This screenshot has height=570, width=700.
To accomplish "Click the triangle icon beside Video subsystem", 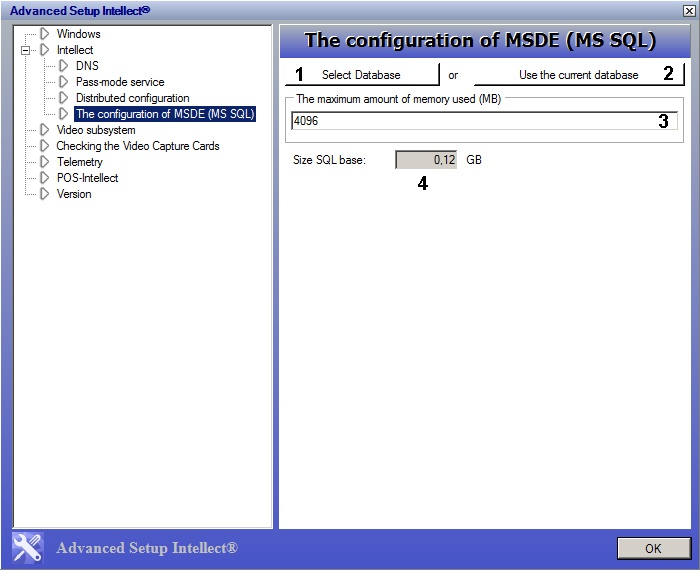I will click(44, 130).
